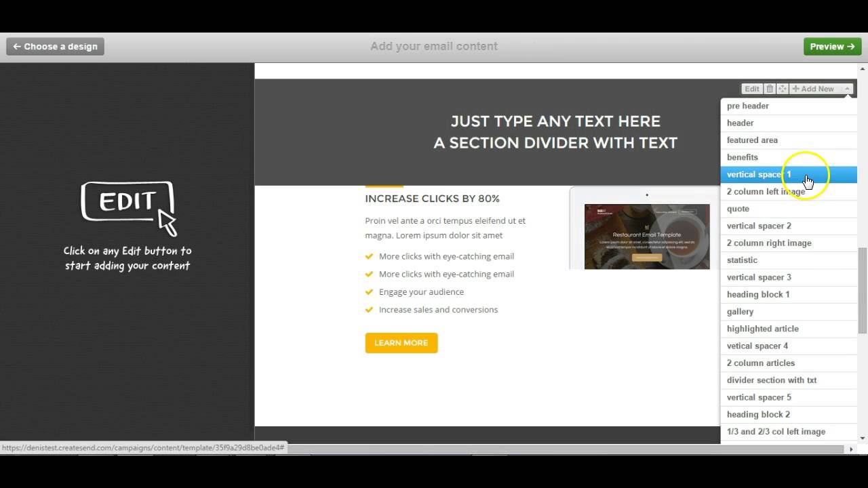The image size is (868, 488).
Task: Select 'vetical spacer 4' entry
Action: click(x=789, y=346)
